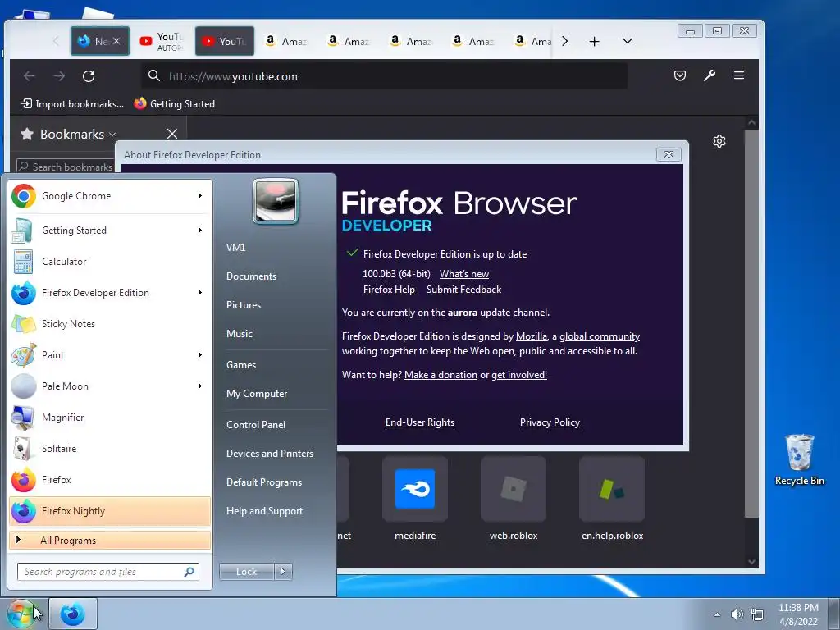Open Pocket save icon in toolbar
The height and width of the screenshot is (630, 840).
680,75
